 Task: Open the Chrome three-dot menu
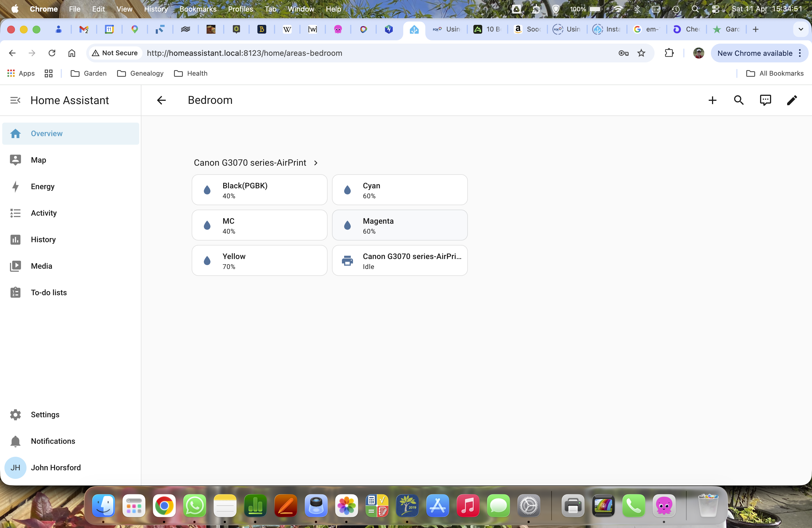point(800,53)
